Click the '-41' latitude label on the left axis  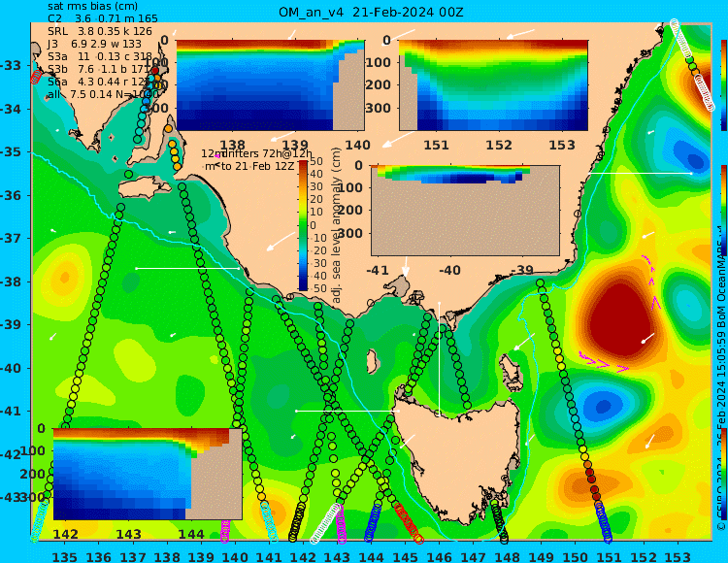click(x=10, y=412)
